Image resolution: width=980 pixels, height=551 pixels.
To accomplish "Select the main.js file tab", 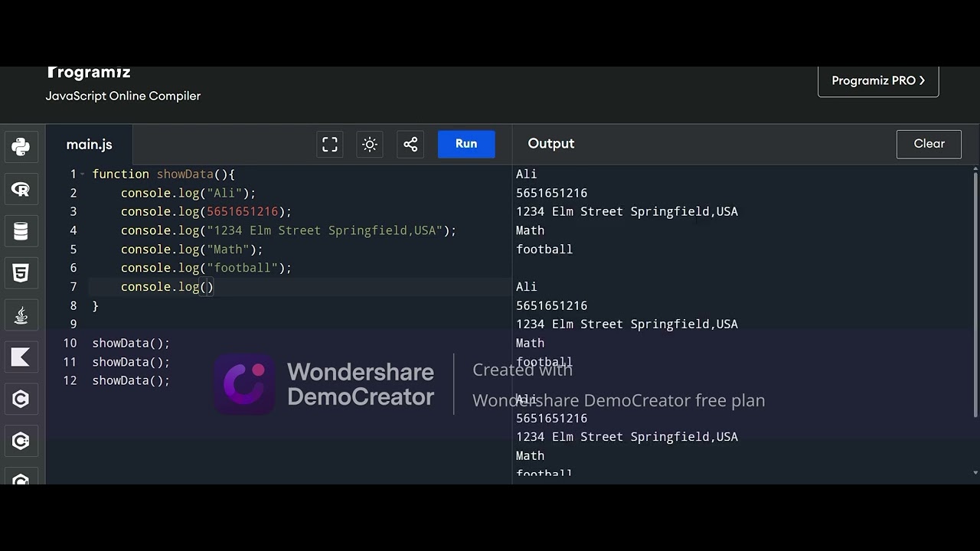I will click(90, 145).
